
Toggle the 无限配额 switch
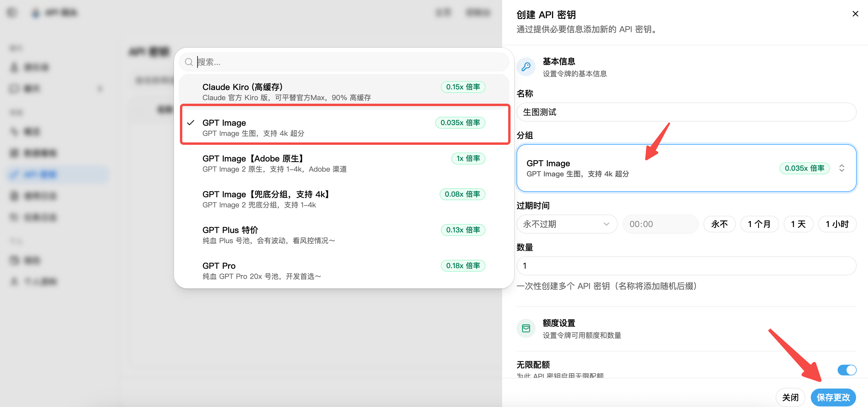[x=847, y=370]
